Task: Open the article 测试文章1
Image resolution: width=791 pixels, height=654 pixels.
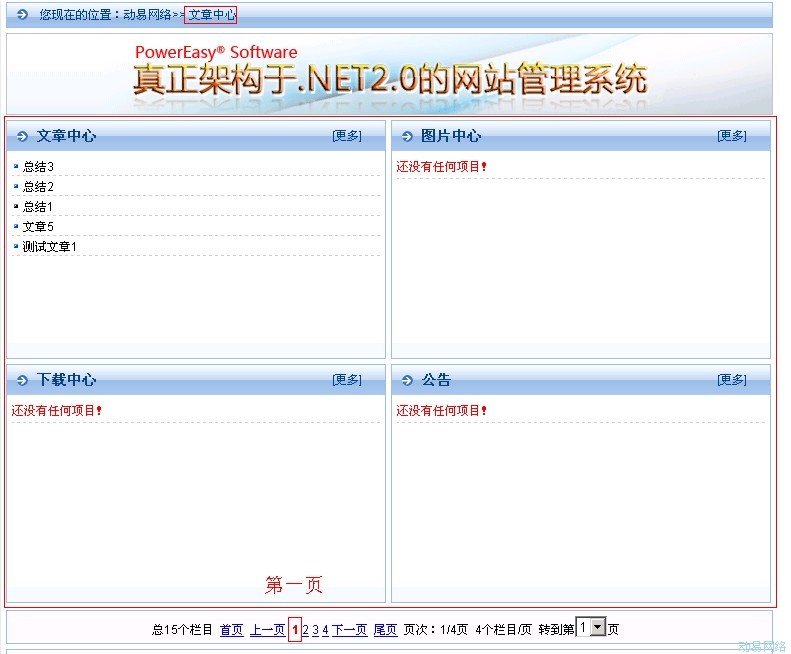Action: coord(50,247)
